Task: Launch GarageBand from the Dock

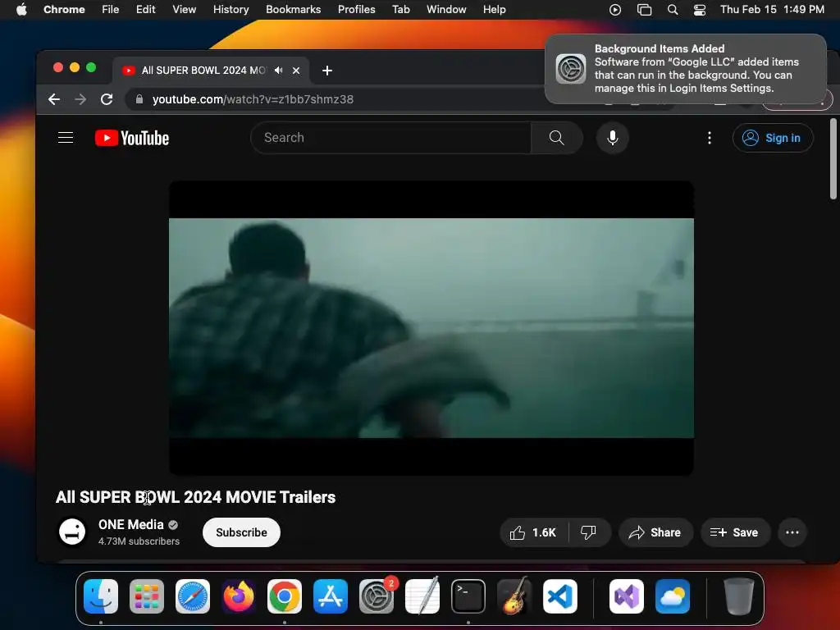Action: click(514, 596)
